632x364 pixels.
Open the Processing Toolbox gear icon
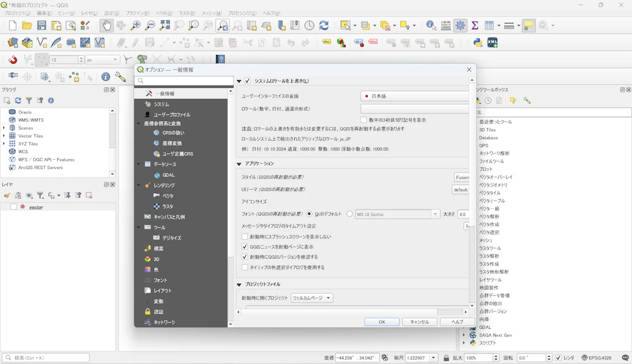[x=461, y=25]
